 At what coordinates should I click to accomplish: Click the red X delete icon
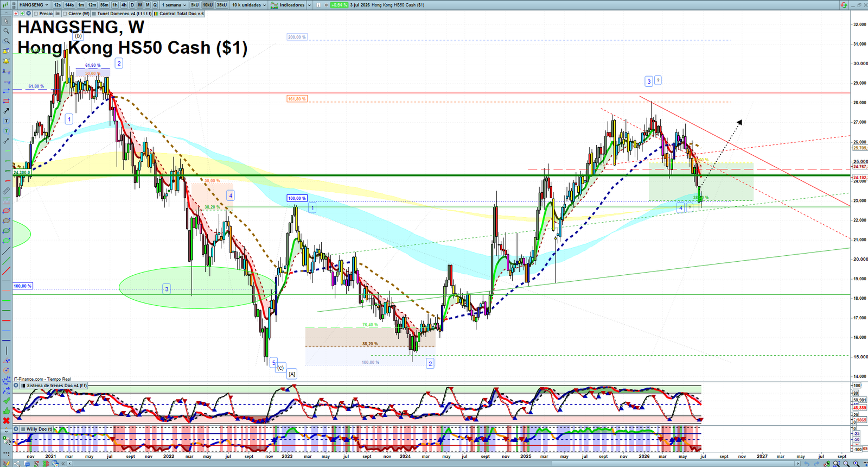(x=7, y=421)
